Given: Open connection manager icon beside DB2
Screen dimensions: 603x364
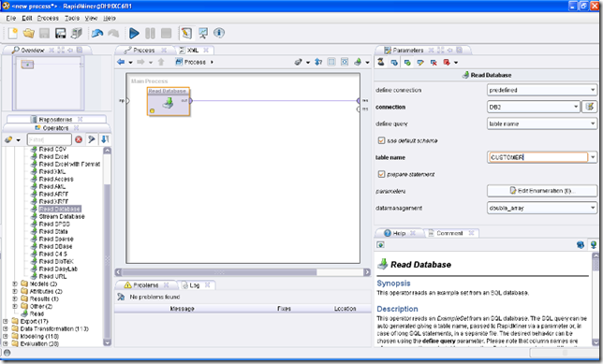Looking at the screenshot, I should click(589, 107).
